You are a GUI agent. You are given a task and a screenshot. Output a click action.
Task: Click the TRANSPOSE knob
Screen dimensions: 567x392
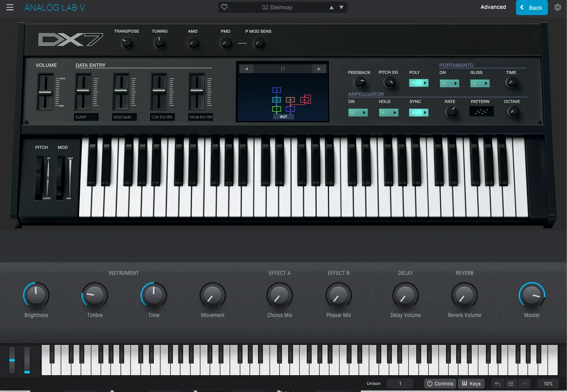click(x=127, y=43)
